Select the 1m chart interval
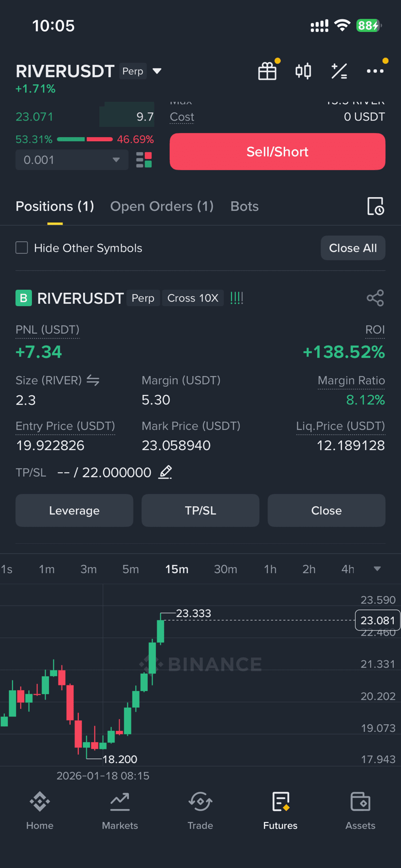This screenshot has height=868, width=401. [46, 569]
